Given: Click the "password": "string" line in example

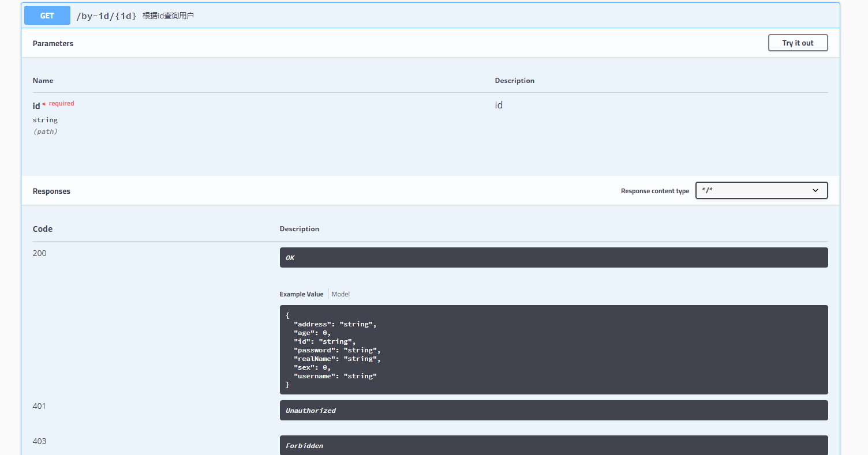Looking at the screenshot, I should (338, 350).
